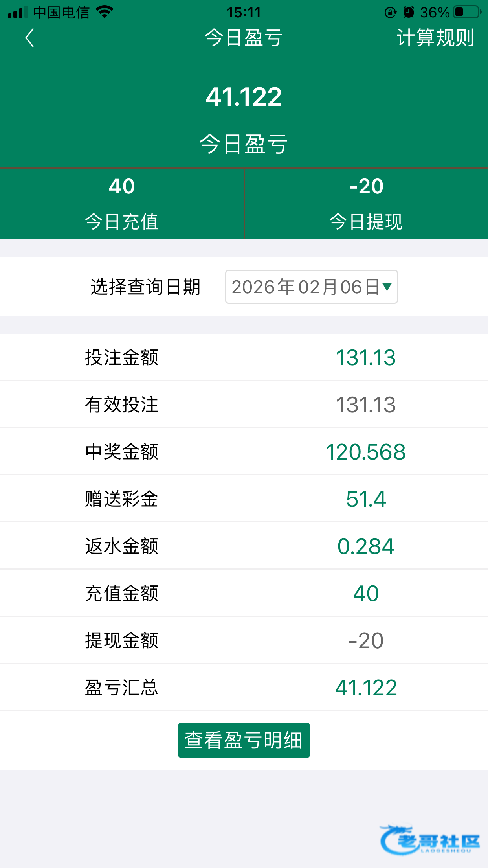Click the 老哥社区 watermark logo
The width and height of the screenshot is (488, 868).
(x=430, y=840)
